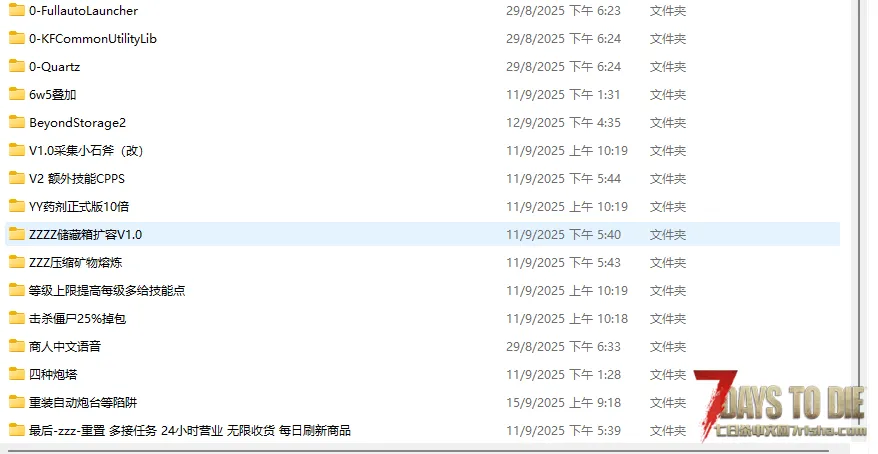Select the 商人中文语音 folder icon
The width and height of the screenshot is (878, 454).
click(x=17, y=346)
